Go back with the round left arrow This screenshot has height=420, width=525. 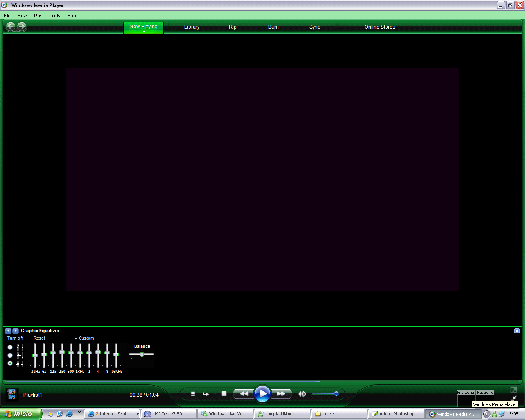[x=11, y=27]
